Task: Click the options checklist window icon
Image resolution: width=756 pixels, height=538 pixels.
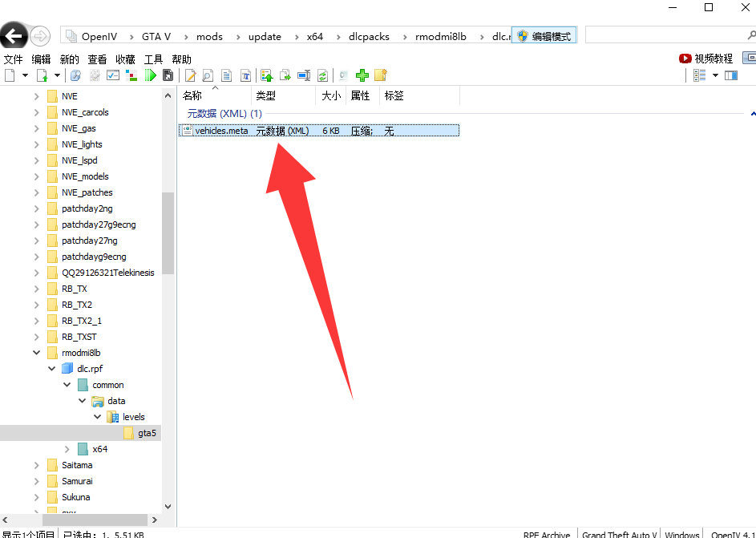Action: click(113, 75)
